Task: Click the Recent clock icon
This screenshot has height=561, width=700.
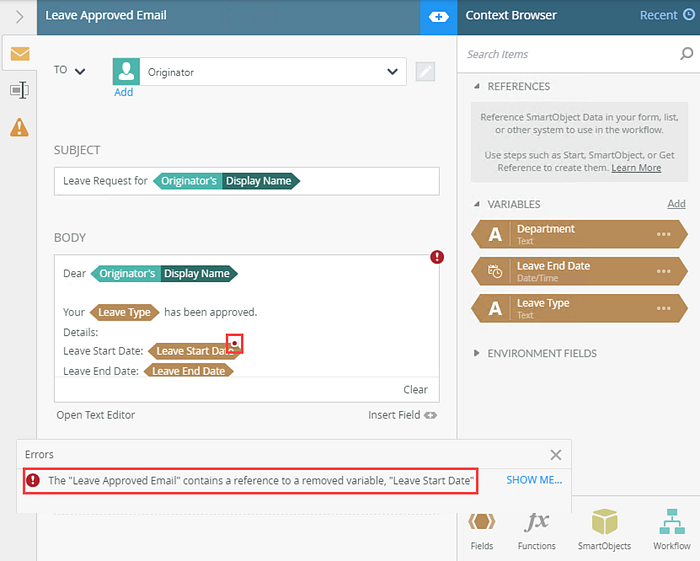Action: pos(689,15)
